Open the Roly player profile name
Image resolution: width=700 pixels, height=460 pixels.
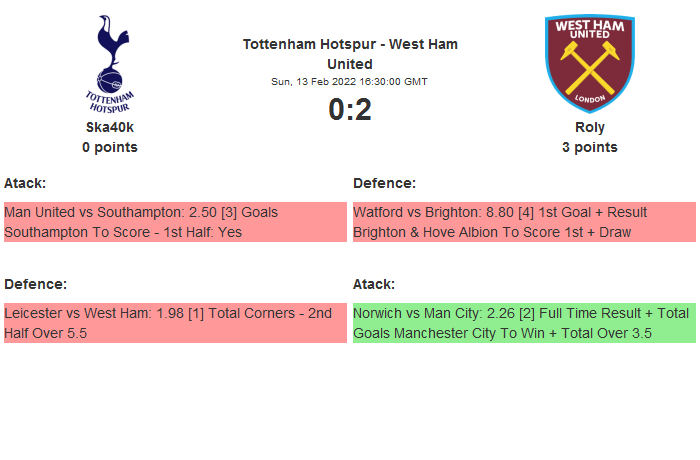coord(589,127)
